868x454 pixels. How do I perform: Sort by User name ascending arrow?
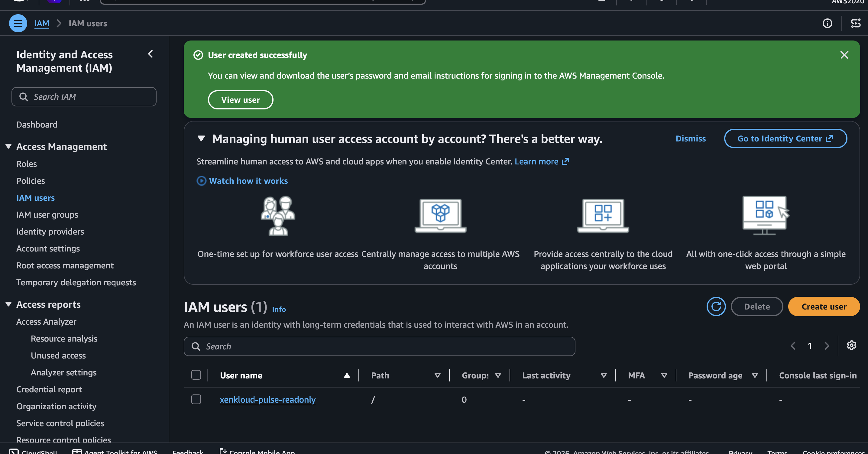pyautogui.click(x=347, y=375)
